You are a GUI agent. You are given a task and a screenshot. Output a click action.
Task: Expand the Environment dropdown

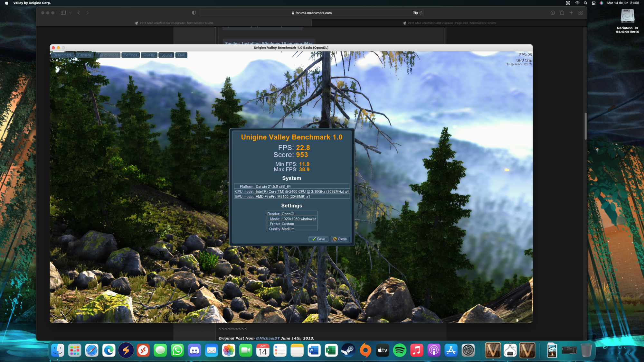pyautogui.click(x=108, y=55)
